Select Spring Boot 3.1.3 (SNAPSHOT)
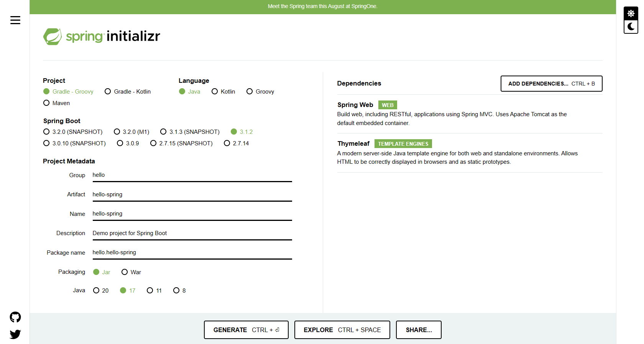The width and height of the screenshot is (644, 344). tap(190, 132)
